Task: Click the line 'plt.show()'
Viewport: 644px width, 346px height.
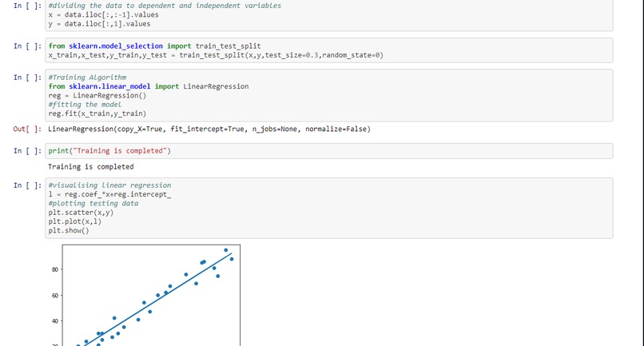Action: [x=69, y=230]
